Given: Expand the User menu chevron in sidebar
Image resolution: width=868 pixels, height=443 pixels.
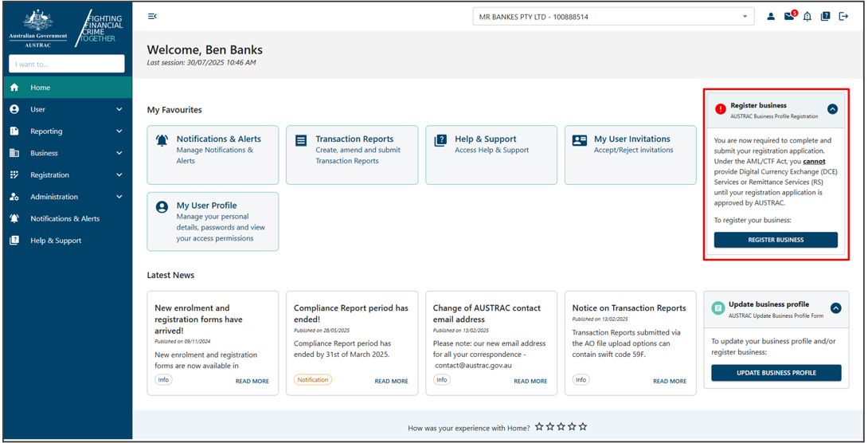Looking at the screenshot, I should click(119, 109).
